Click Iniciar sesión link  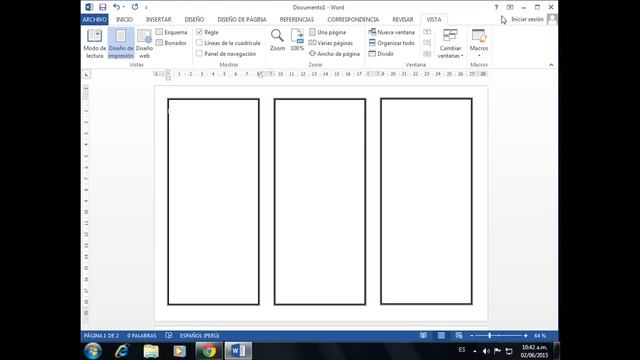coord(527,19)
